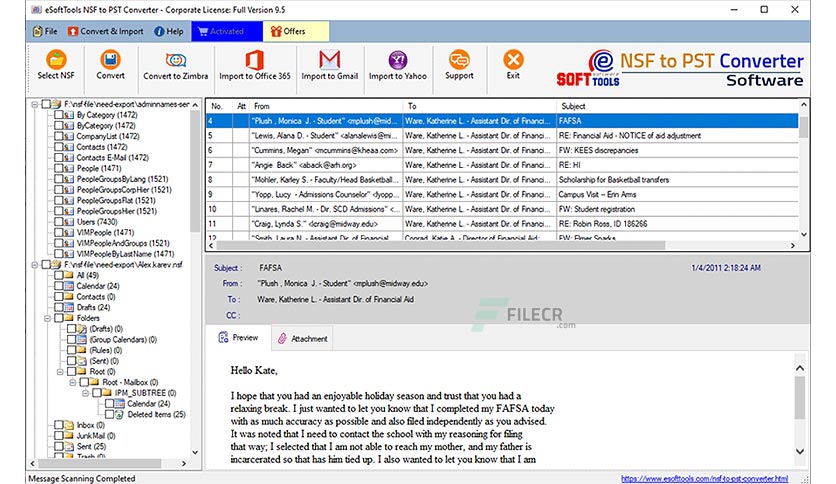This screenshot has width=836, height=484.
Task: Click the Contacts (0) folder icon
Action: click(x=68, y=296)
